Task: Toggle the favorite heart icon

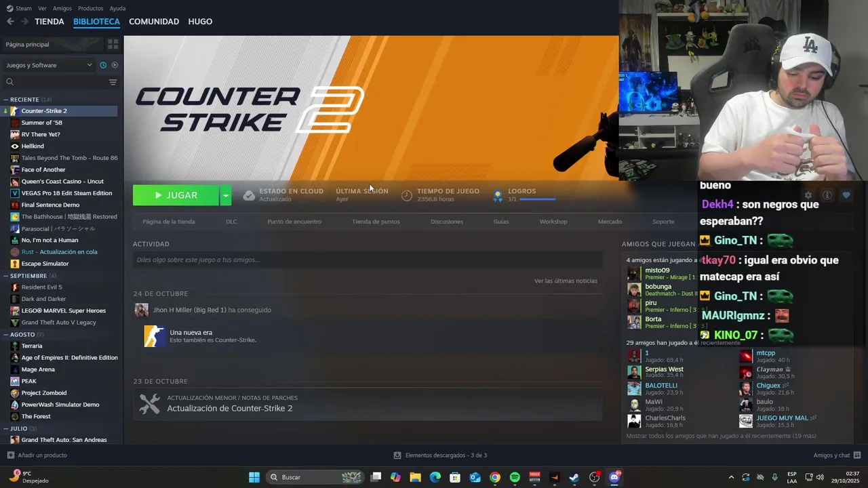Action: coord(846,195)
